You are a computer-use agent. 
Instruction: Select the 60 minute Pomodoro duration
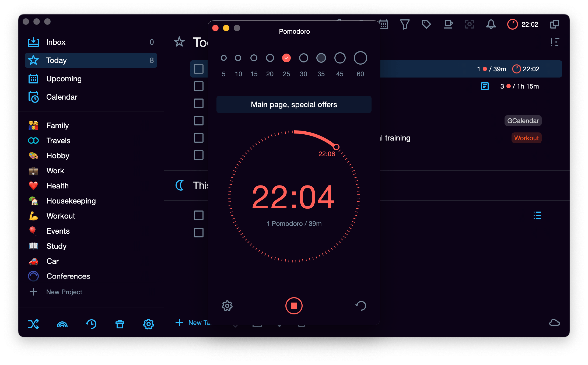[x=360, y=58]
